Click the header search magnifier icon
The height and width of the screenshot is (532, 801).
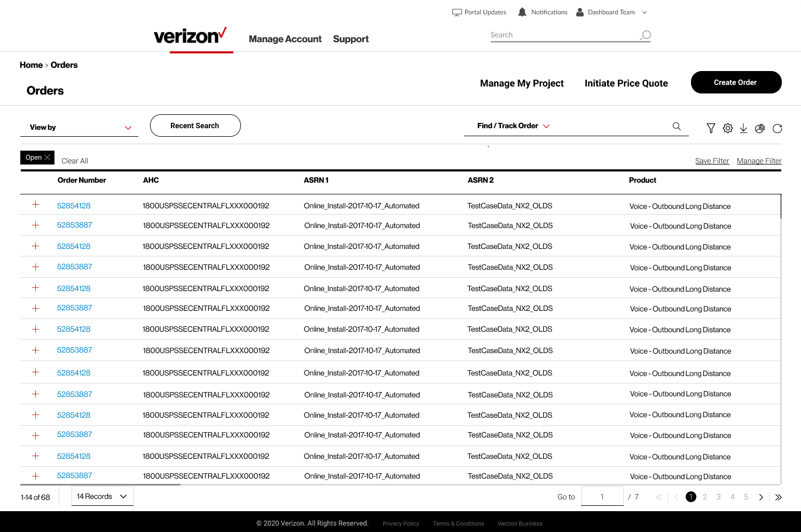pyautogui.click(x=646, y=35)
